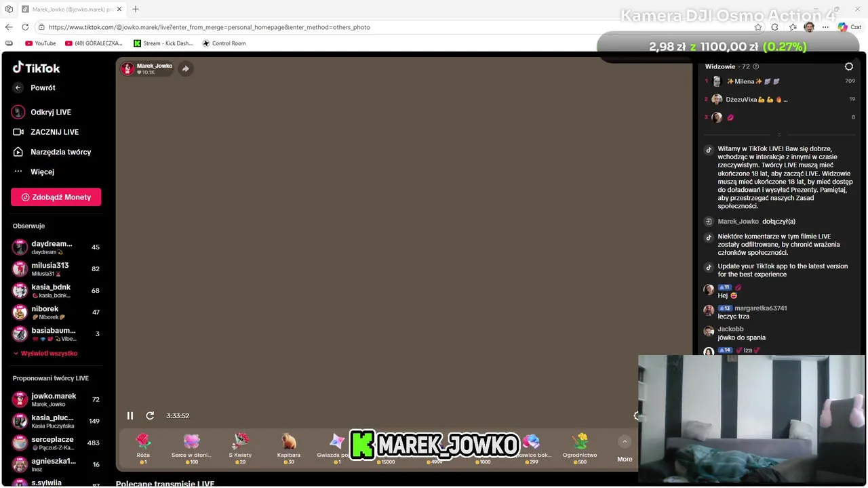The height and width of the screenshot is (488, 868).
Task: Reload the live stream player
Action: (150, 415)
